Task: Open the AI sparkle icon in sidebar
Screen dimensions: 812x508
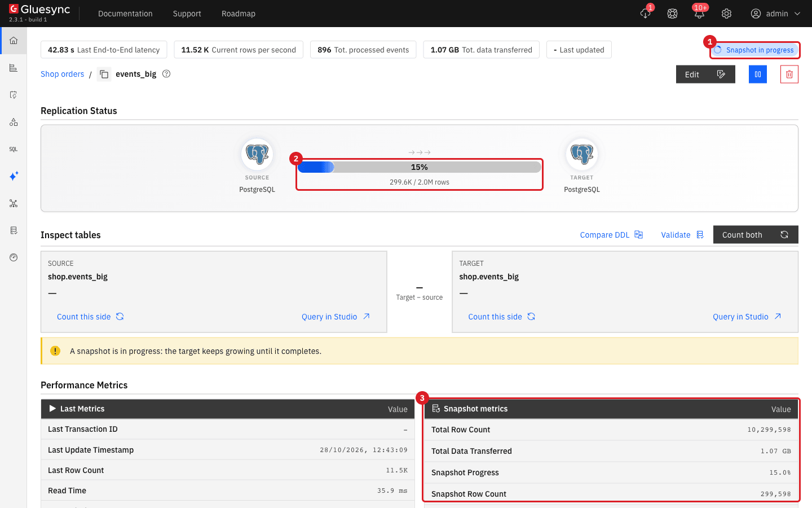Action: [x=14, y=176]
